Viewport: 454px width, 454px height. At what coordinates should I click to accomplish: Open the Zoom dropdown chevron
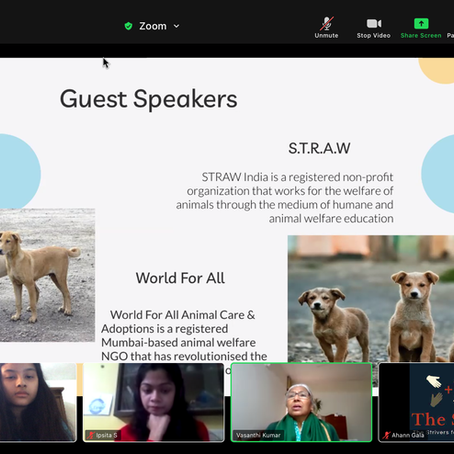coord(177,26)
